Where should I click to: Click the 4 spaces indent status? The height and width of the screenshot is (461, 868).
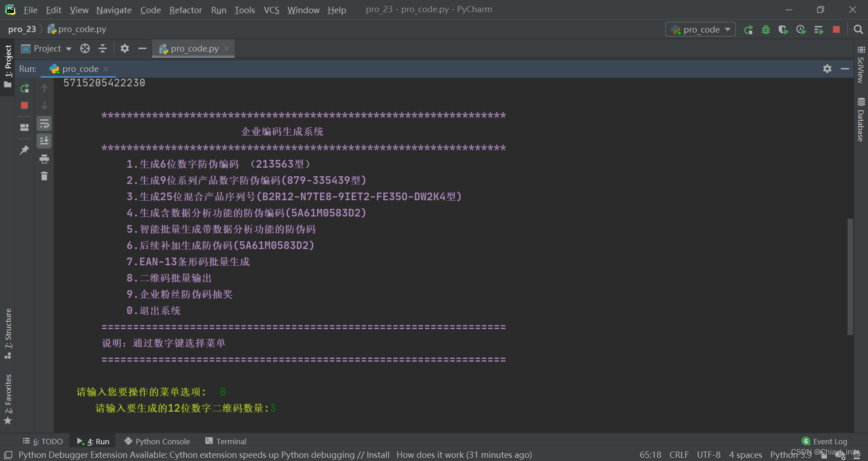[745, 455]
